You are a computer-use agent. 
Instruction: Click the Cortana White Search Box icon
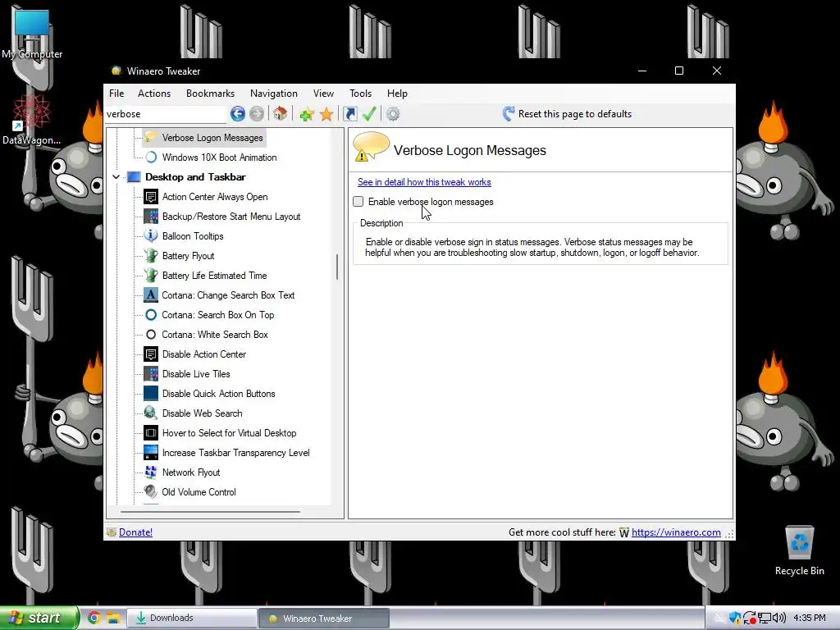pyautogui.click(x=151, y=335)
